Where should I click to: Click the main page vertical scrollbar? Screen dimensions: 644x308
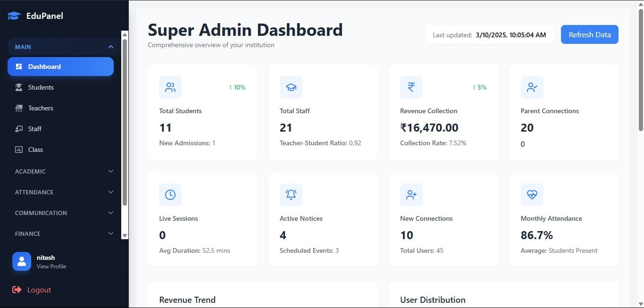[640, 71]
